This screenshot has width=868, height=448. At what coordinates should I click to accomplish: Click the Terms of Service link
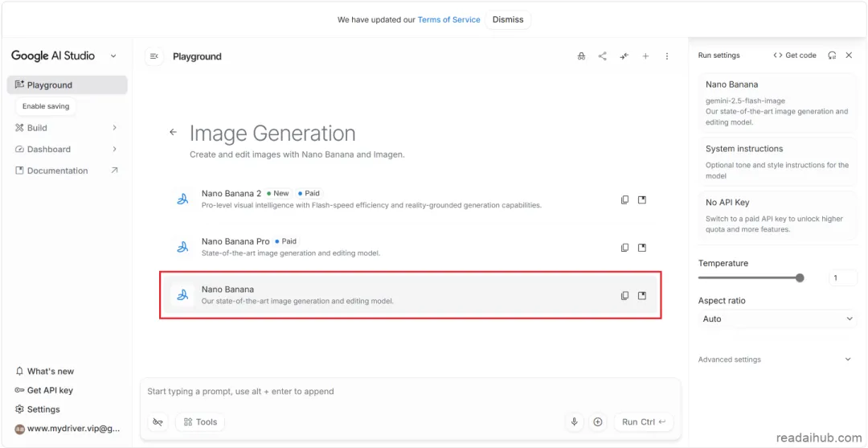[448, 19]
